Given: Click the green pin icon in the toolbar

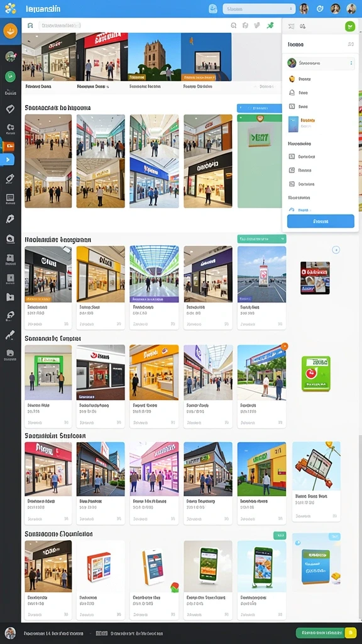Looking at the screenshot, I should (x=270, y=25).
